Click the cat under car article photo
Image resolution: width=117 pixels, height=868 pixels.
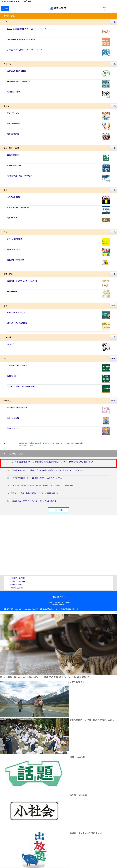[x=59, y=644]
